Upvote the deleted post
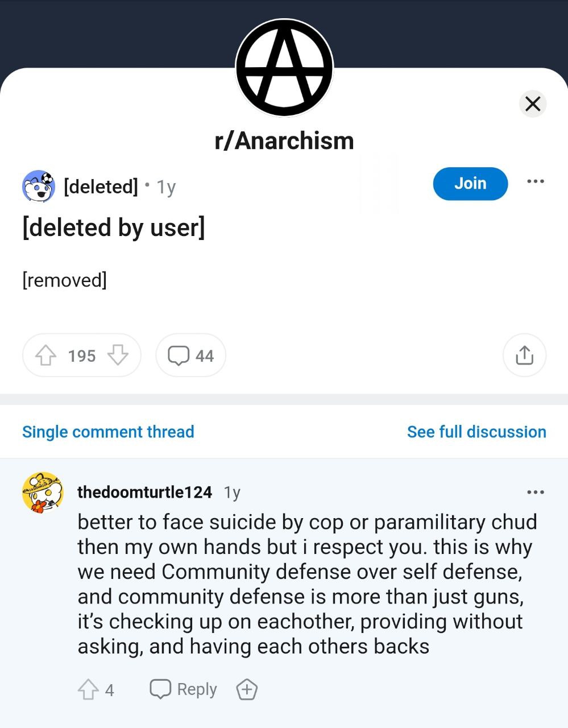The width and height of the screenshot is (568, 728). [46, 356]
